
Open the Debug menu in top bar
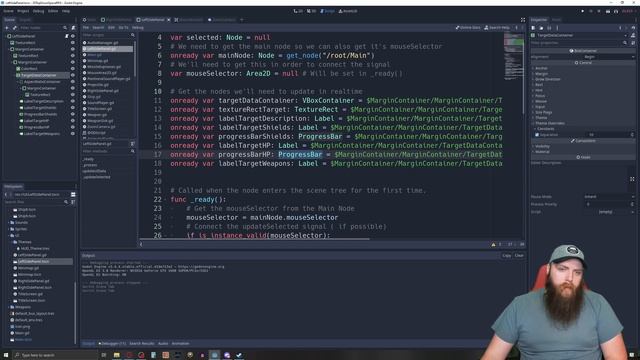coord(38,11)
